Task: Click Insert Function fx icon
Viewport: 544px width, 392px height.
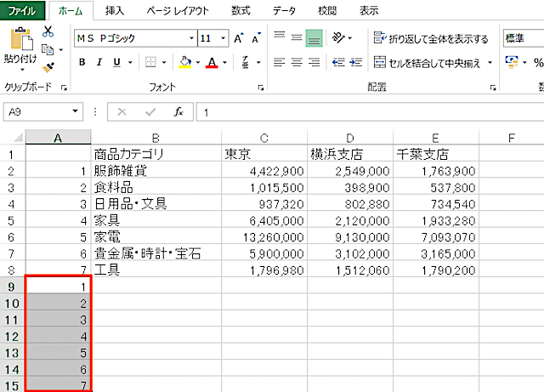Action: click(x=178, y=111)
